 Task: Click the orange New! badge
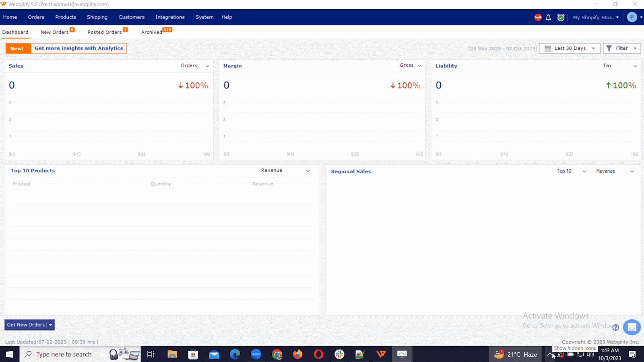[18, 48]
